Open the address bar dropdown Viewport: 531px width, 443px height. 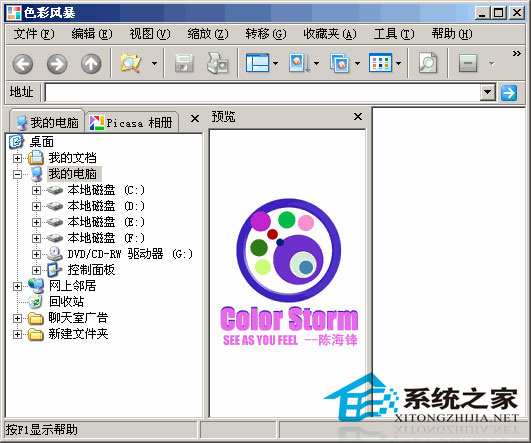click(x=488, y=92)
